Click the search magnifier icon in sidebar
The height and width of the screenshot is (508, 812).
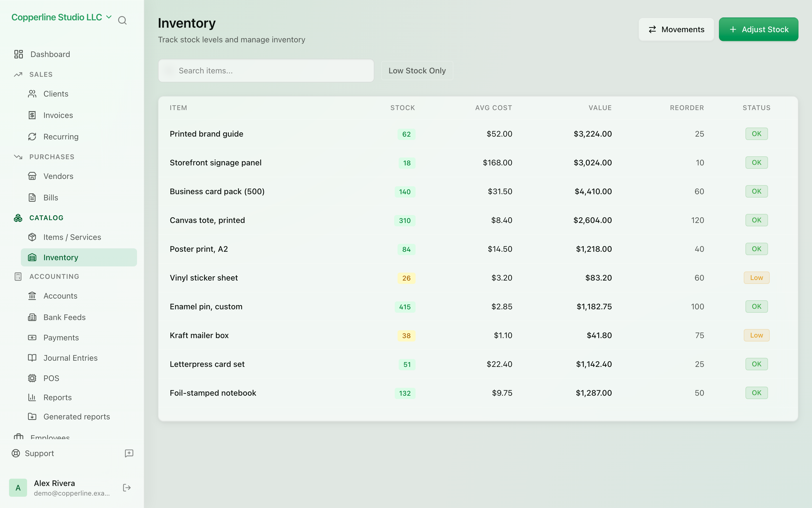[x=122, y=21]
